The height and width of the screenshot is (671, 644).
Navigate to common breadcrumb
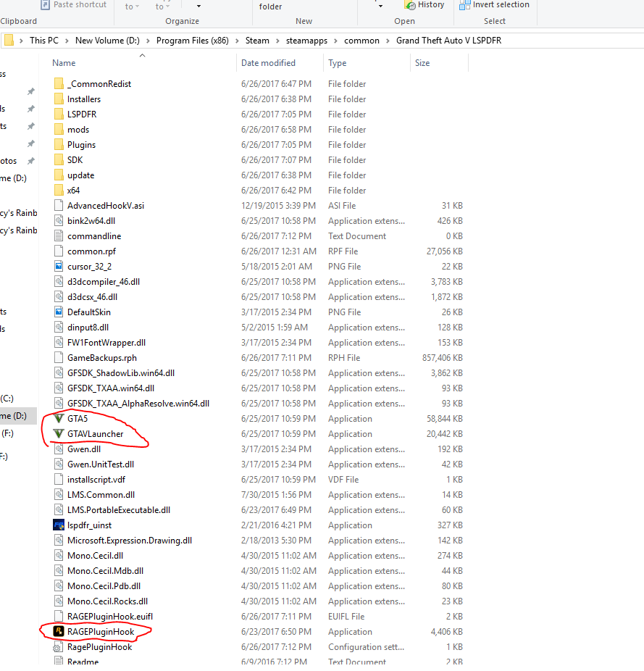tap(361, 41)
